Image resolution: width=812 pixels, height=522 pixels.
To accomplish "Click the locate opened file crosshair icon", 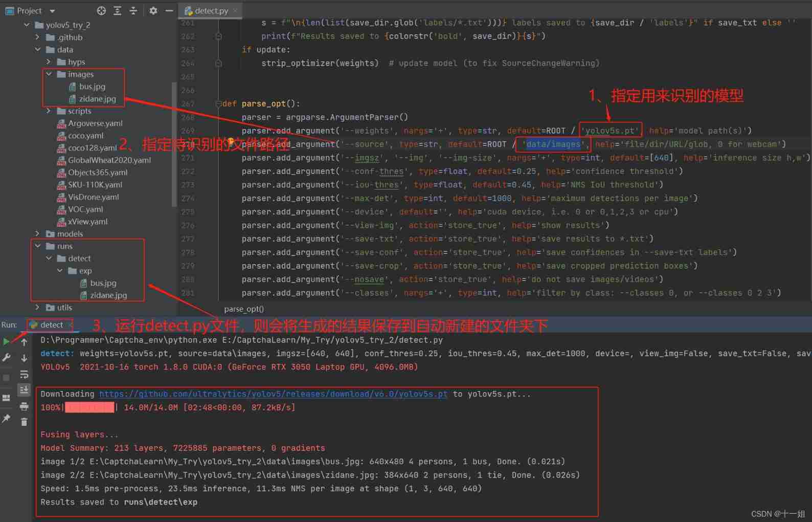I will point(101,11).
